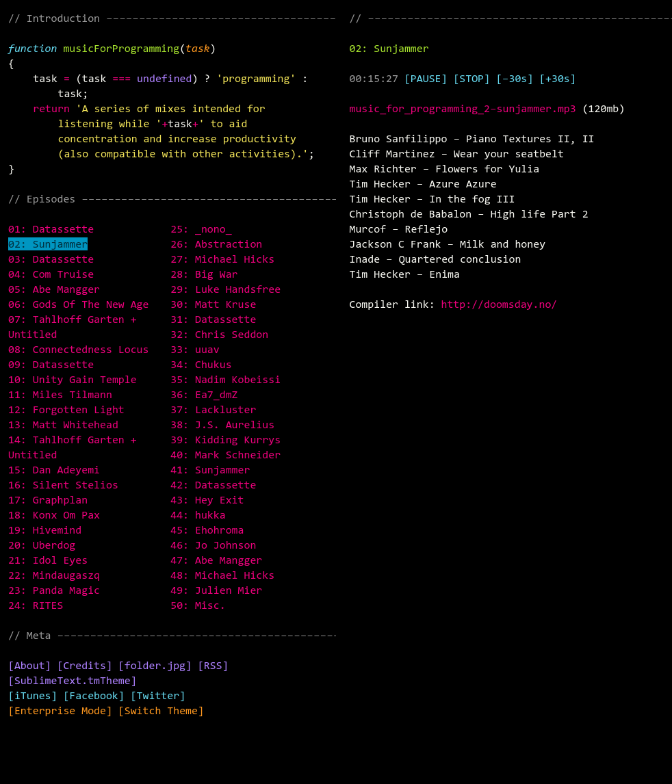This screenshot has width=672, height=784.
Task: Open episode 37: Lackluster
Action: (x=214, y=410)
